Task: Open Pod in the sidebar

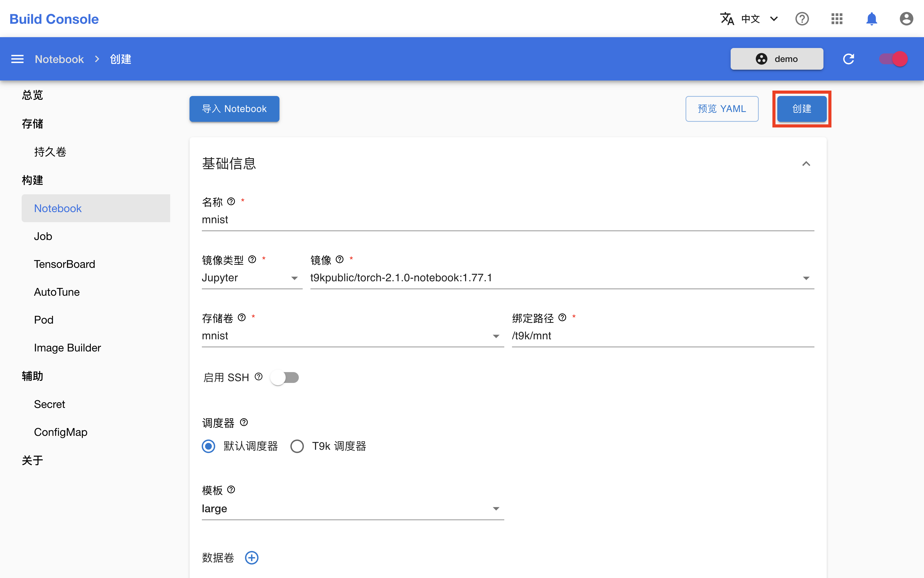Action: (44, 320)
